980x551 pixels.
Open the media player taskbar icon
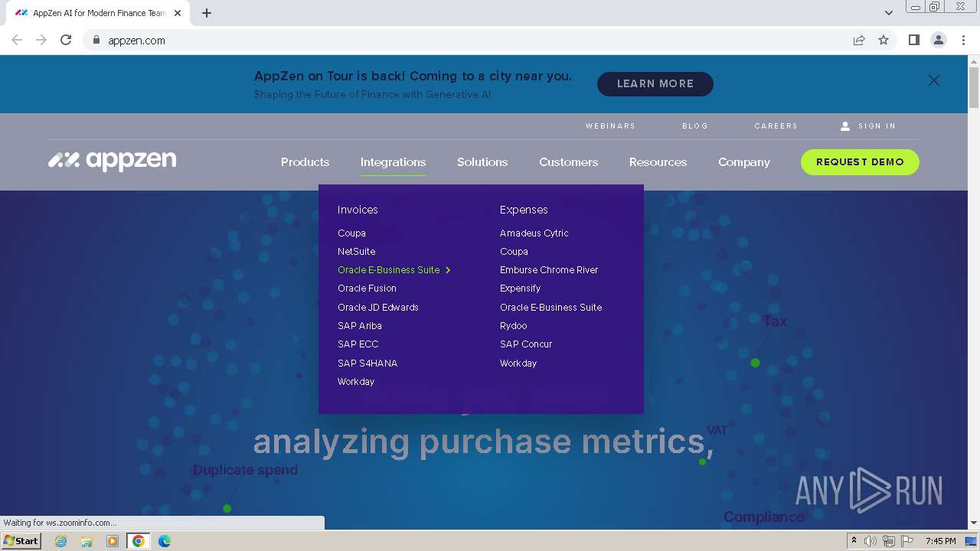(113, 541)
